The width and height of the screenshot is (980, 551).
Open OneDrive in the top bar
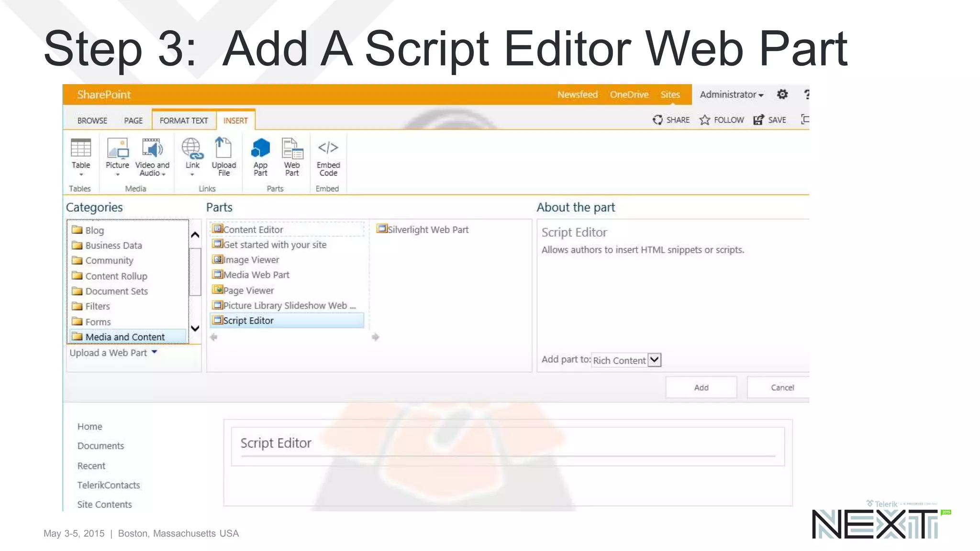tap(629, 95)
